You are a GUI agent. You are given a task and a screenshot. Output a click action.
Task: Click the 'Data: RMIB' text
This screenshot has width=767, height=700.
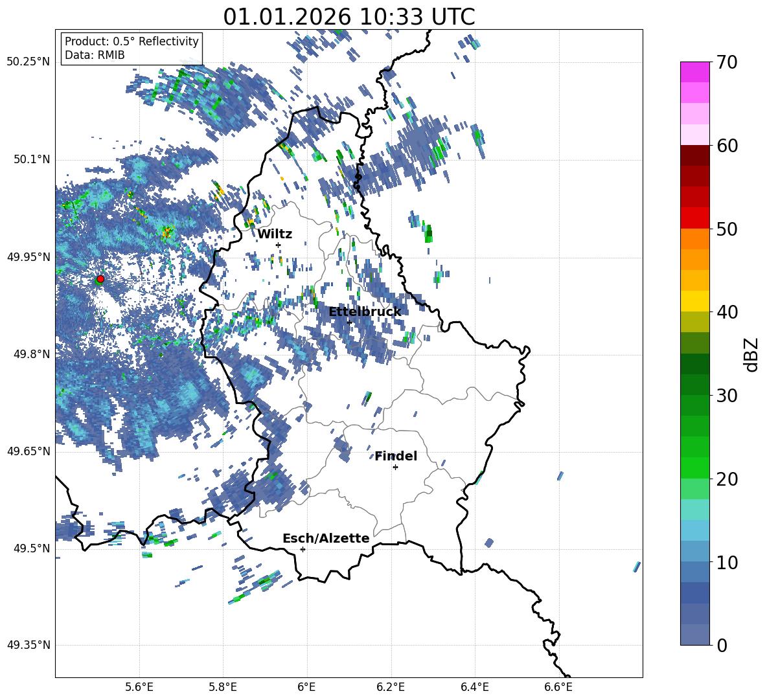point(95,55)
